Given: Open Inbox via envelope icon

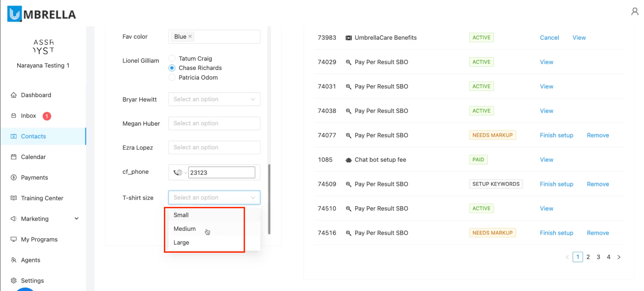Looking at the screenshot, I should 14,116.
